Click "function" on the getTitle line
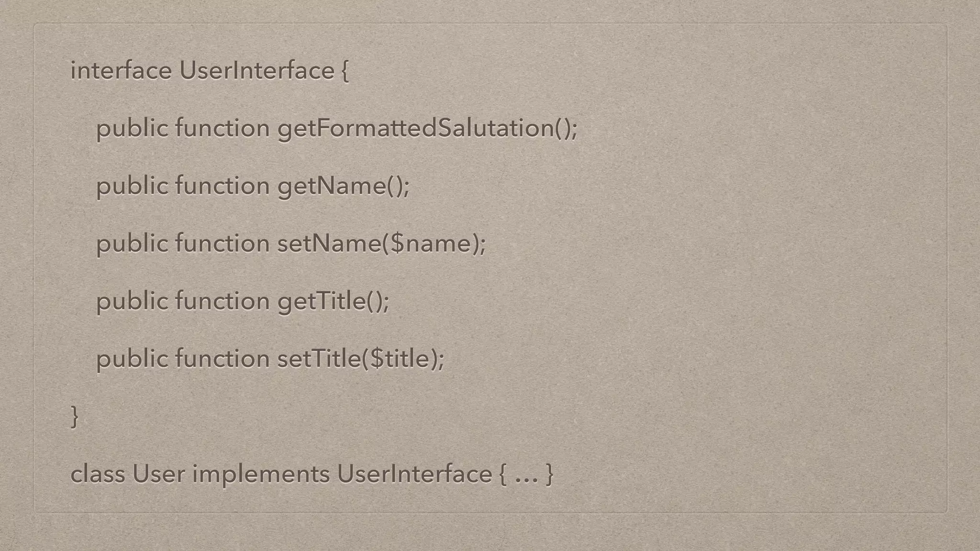 [223, 301]
